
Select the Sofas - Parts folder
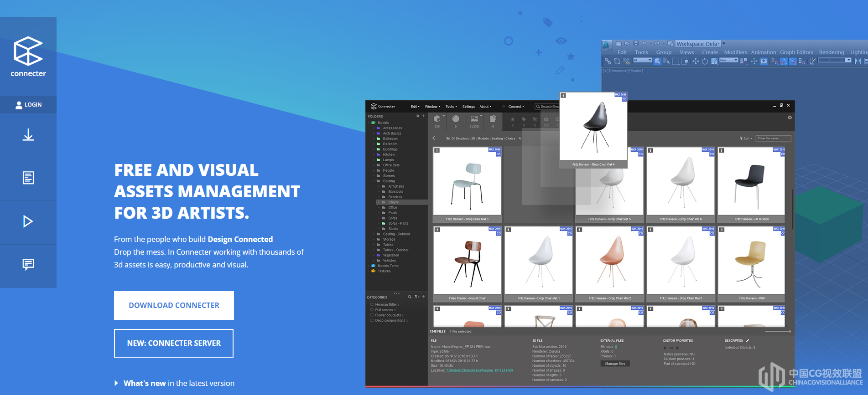point(398,223)
